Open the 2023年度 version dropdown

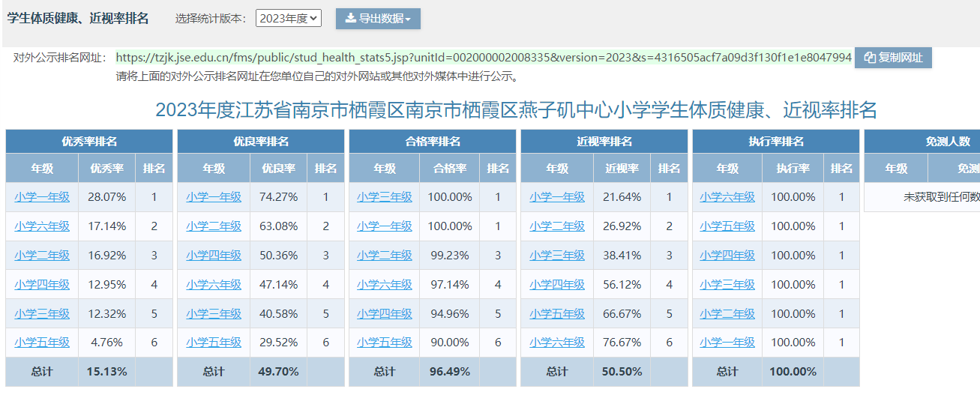click(289, 19)
